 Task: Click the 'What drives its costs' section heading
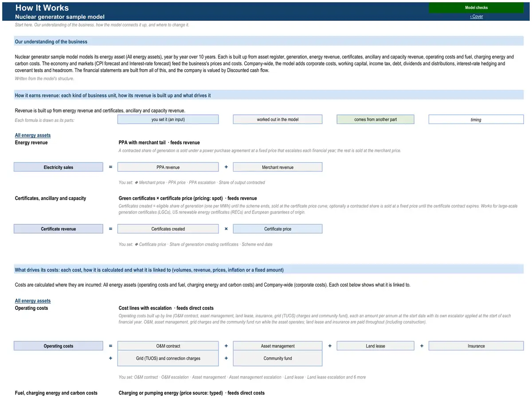click(149, 270)
